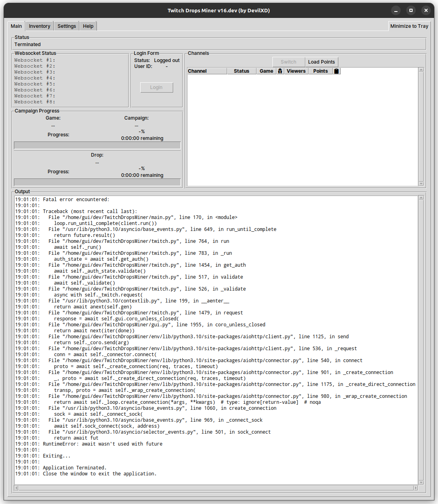Screen dimensions: 438x504
Task: Click the 'Traceback (most recent call last):' line
Action: (90, 211)
